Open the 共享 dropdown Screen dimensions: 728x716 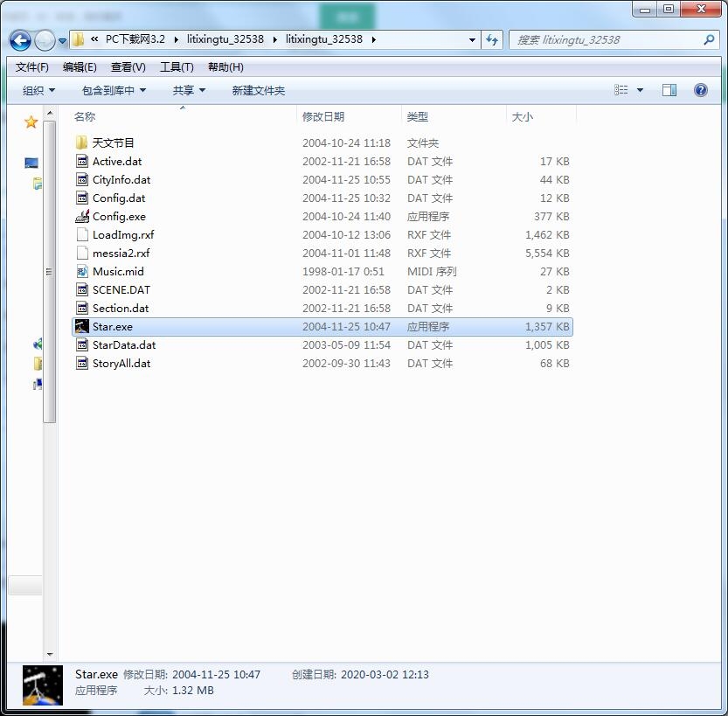click(x=189, y=91)
